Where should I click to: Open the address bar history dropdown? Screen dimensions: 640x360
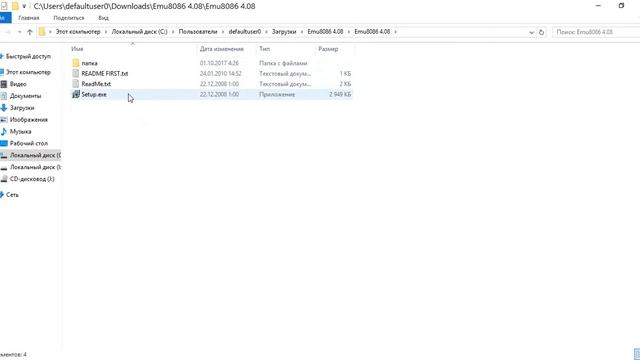[531, 32]
